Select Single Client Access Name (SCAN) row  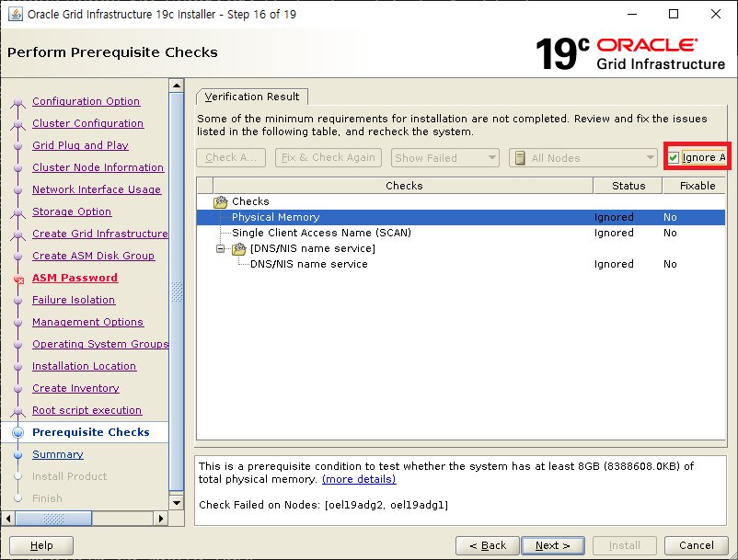pyautogui.click(x=461, y=233)
